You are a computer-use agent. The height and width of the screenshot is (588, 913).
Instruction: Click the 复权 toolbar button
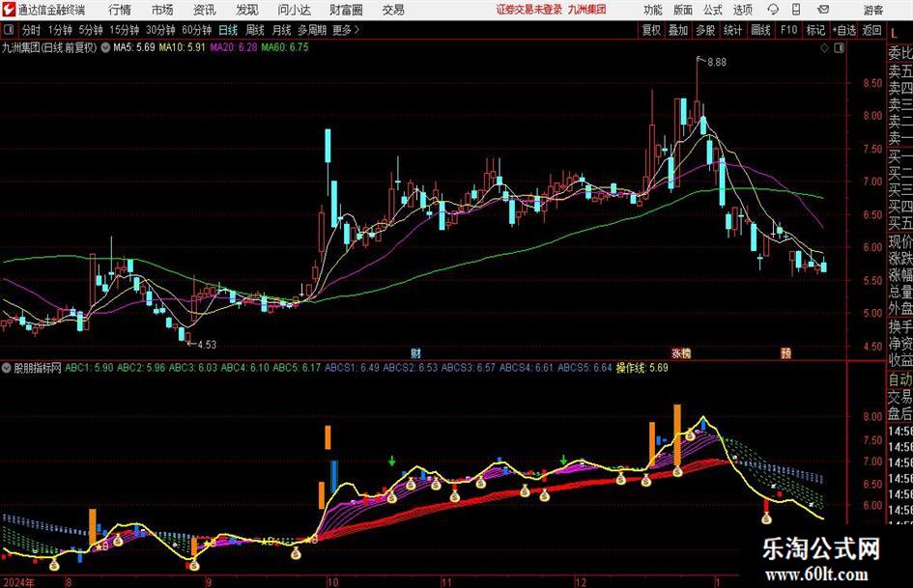[651, 30]
